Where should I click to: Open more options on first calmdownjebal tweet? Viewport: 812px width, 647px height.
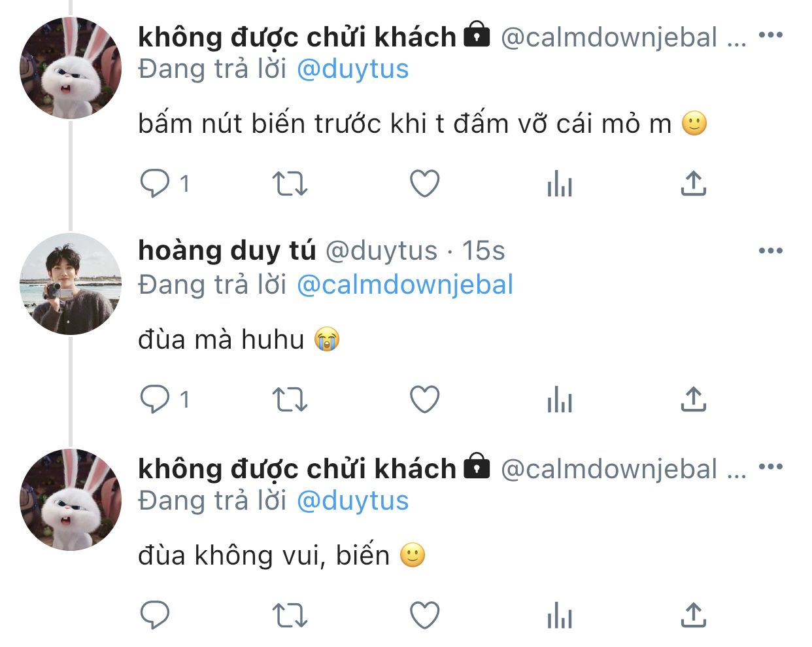coord(771,35)
